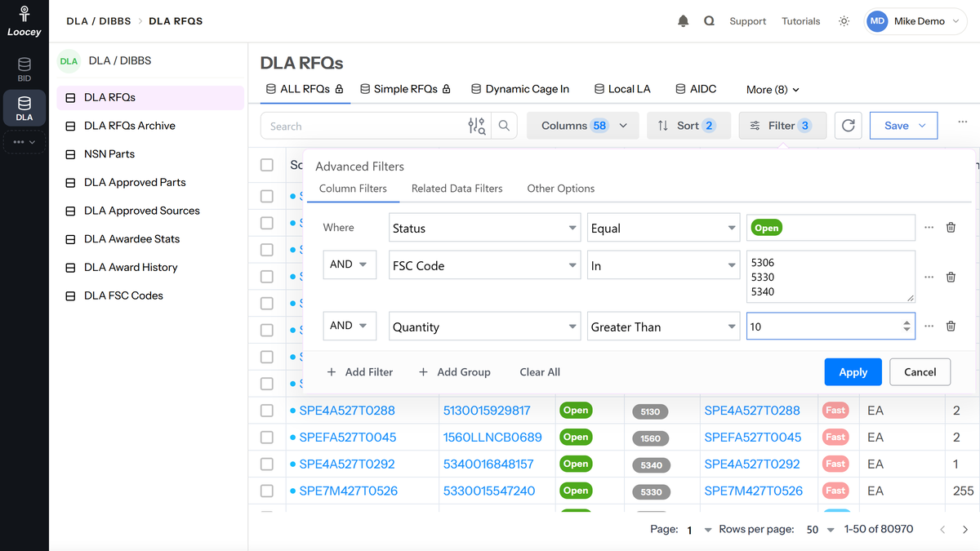
Task: Expand the More (8) tabs dropdown
Action: point(773,90)
